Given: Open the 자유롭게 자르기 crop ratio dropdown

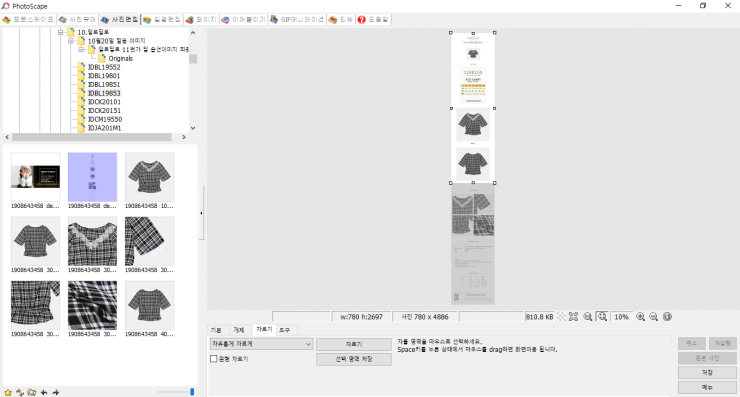Looking at the screenshot, I should click(261, 344).
